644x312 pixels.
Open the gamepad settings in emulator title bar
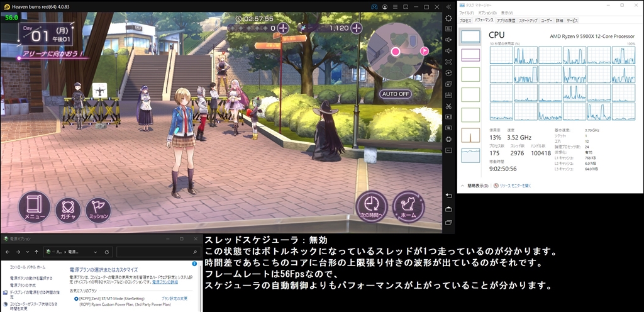coord(374,7)
